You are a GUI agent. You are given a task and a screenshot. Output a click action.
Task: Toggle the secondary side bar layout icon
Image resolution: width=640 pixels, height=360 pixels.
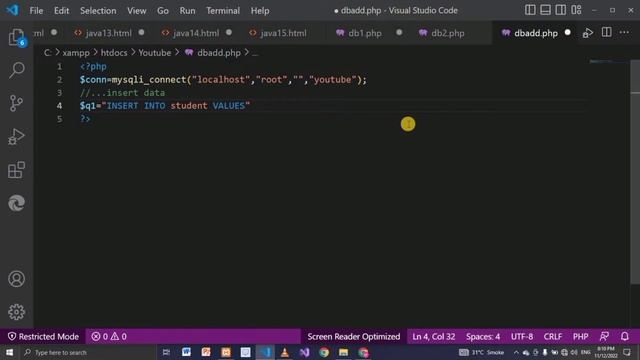point(561,10)
